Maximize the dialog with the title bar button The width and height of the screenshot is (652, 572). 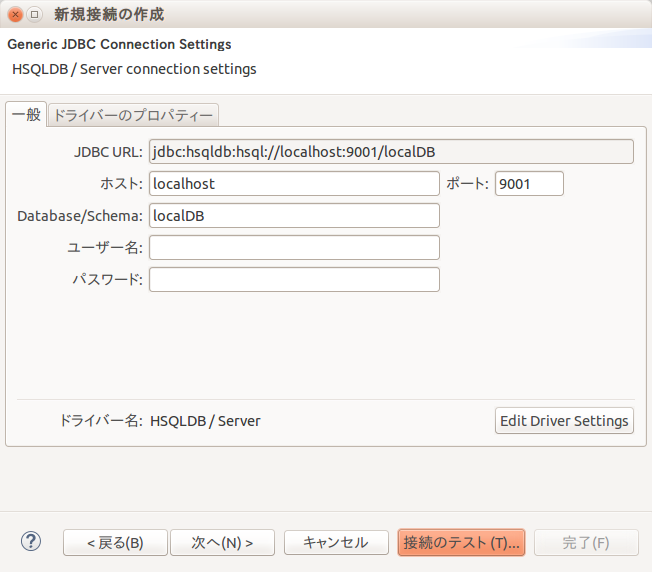coord(35,15)
